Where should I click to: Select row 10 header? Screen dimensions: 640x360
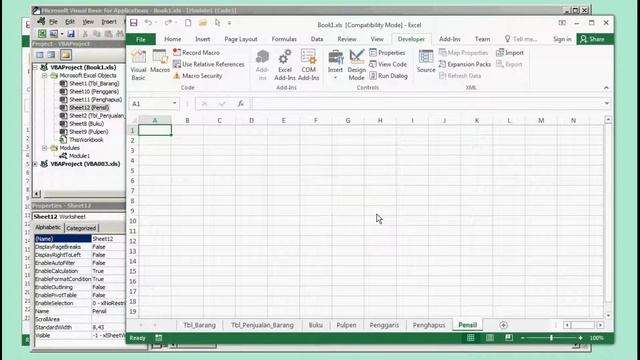[133, 221]
